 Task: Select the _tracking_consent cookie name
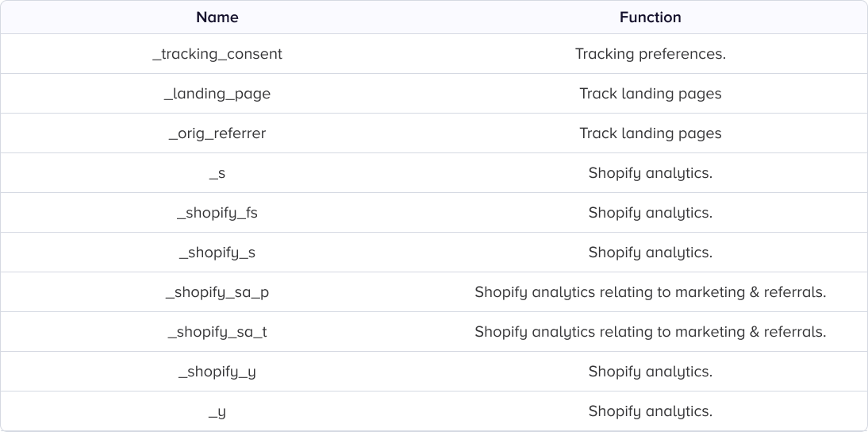(x=217, y=54)
